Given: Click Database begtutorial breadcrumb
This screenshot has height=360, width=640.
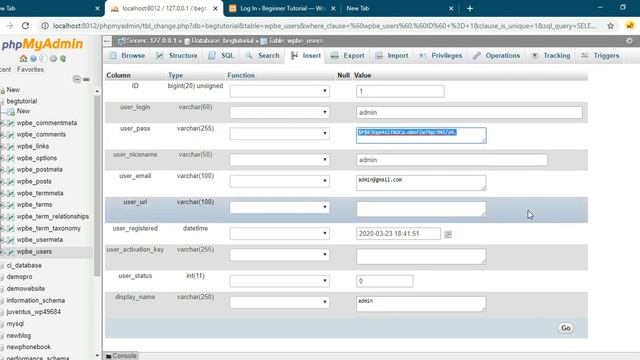Looking at the screenshot, I should point(222,41).
